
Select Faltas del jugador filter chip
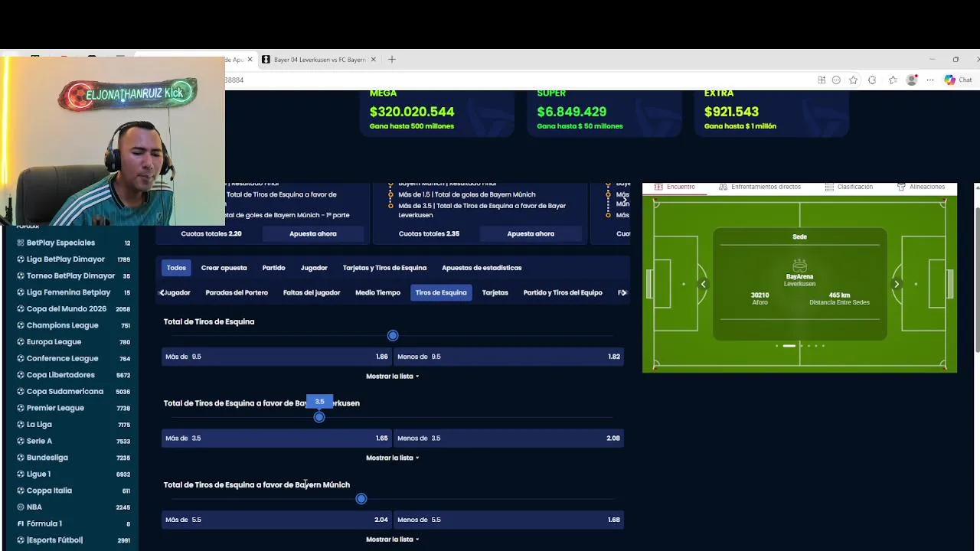coord(312,292)
